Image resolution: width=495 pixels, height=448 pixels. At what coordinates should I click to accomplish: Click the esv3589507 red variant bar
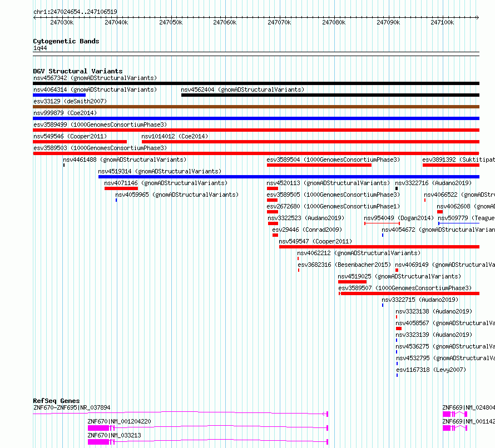pos(409,293)
